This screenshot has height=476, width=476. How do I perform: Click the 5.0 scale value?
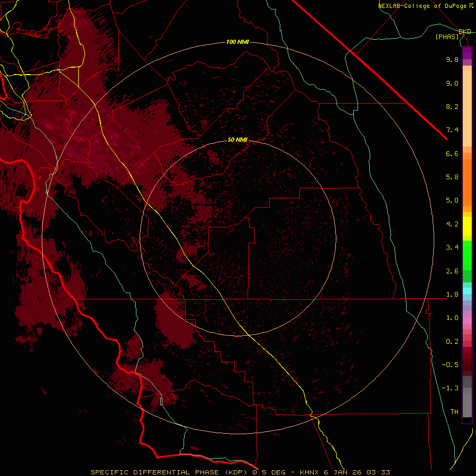tap(452, 200)
